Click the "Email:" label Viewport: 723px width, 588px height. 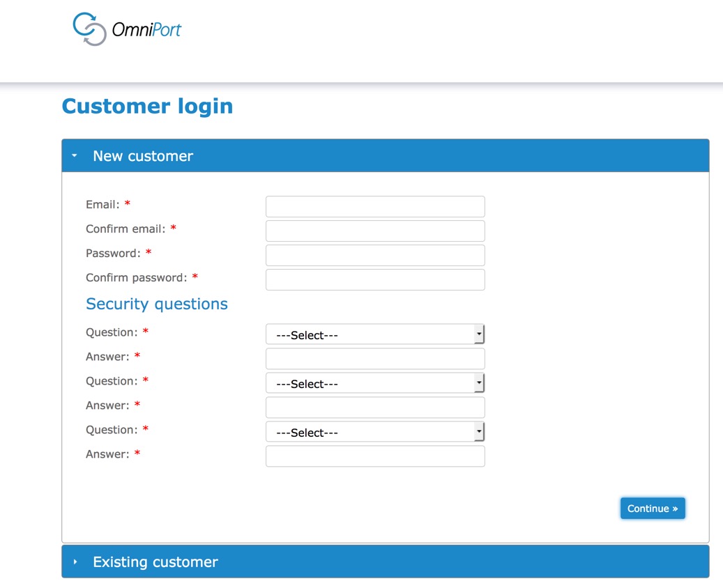point(102,205)
